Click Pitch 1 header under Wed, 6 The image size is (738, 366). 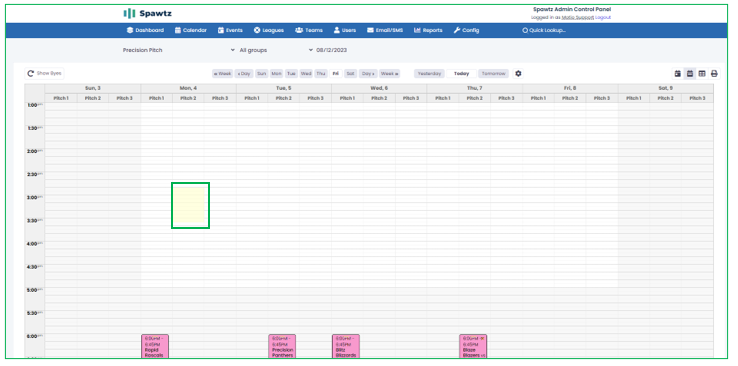pos(347,98)
